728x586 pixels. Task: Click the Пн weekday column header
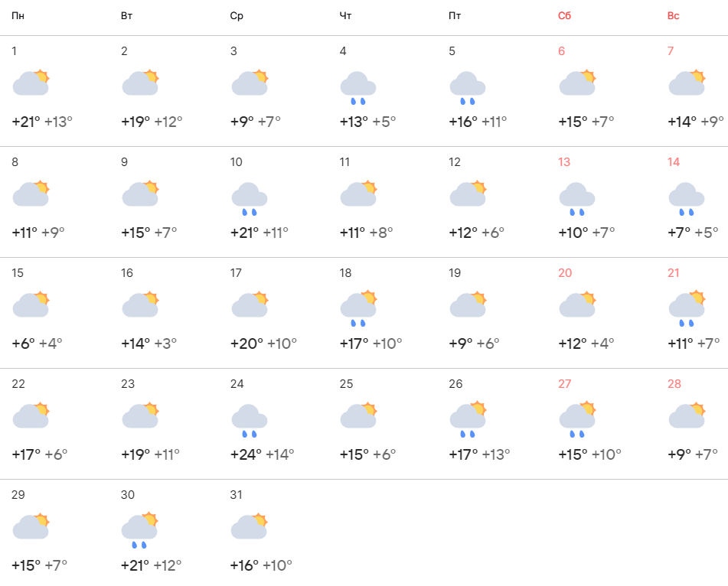(17, 16)
